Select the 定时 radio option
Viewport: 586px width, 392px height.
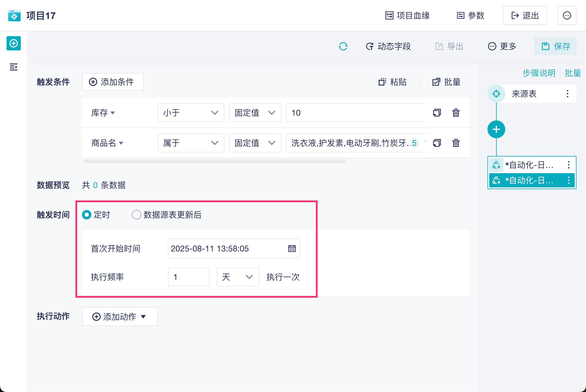pyautogui.click(x=87, y=215)
